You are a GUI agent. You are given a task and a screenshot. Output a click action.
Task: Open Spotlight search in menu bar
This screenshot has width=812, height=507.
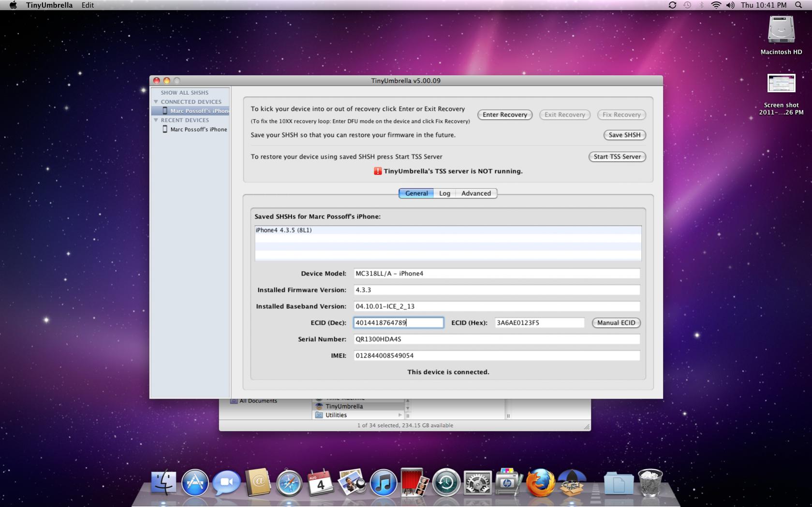798,5
